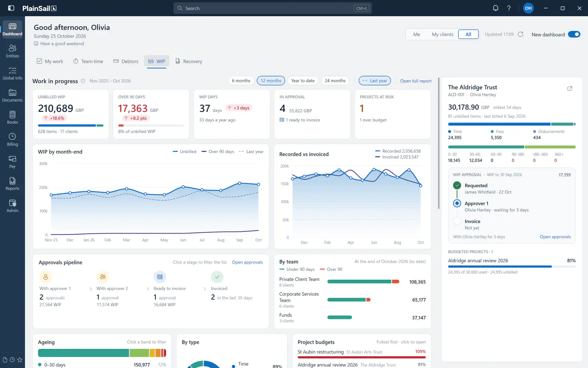Viewport: 588px width, 368px height.
Task: Switch the scope filter to My clients
Action: click(x=442, y=34)
